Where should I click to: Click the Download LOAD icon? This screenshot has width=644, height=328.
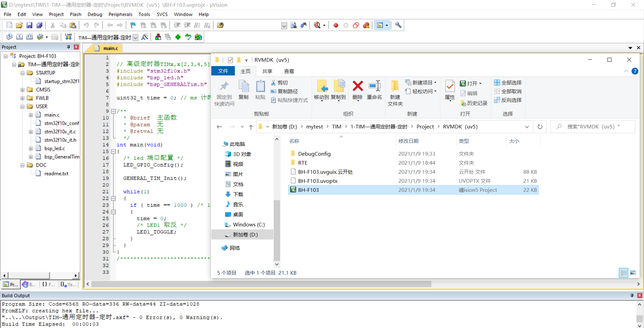[x=68, y=37]
